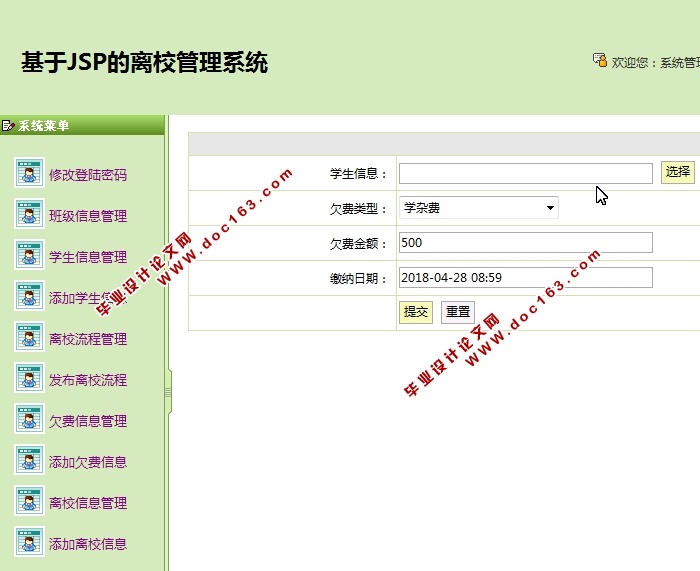This screenshot has width=700, height=571.
Task: Click the 选择 button for student info
Action: (678, 172)
